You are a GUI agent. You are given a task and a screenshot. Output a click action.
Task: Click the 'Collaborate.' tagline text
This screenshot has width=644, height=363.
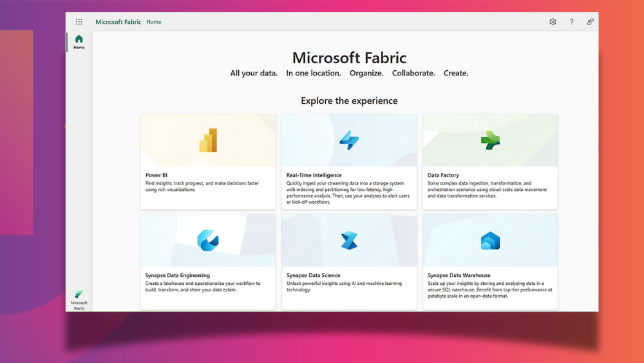point(413,73)
